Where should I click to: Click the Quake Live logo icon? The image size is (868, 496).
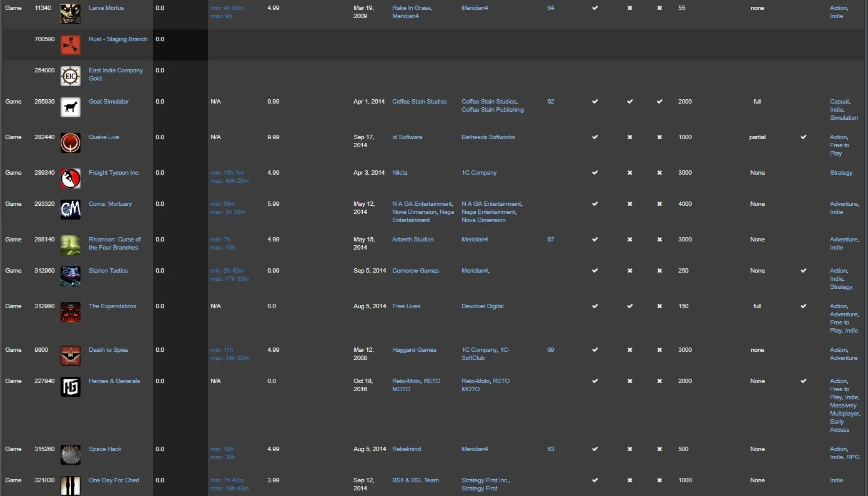click(71, 143)
